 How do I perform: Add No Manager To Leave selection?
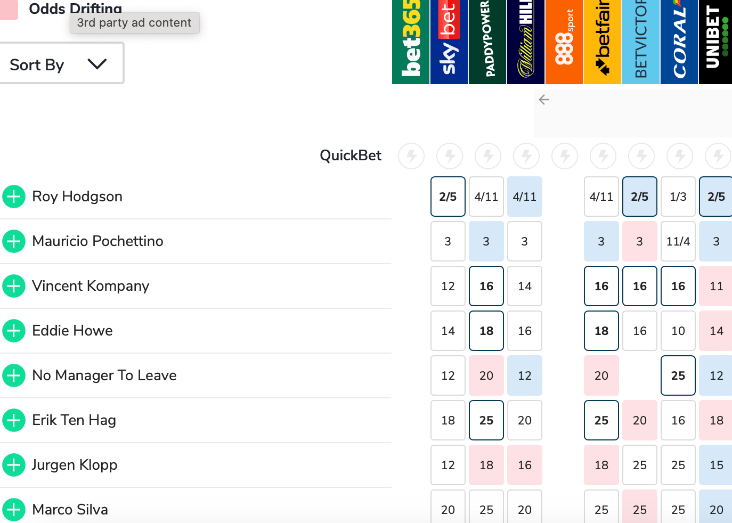click(13, 376)
